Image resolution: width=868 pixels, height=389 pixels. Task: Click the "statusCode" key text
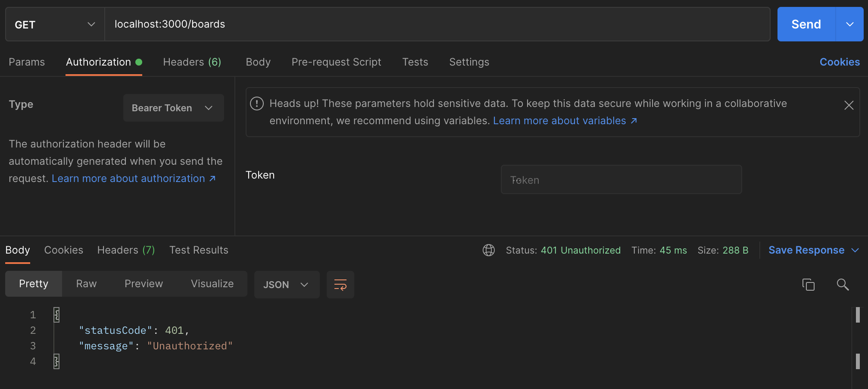point(116,330)
